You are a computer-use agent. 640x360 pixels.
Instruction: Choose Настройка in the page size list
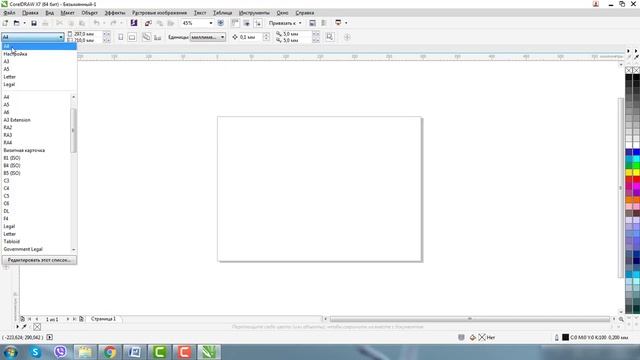point(39,54)
